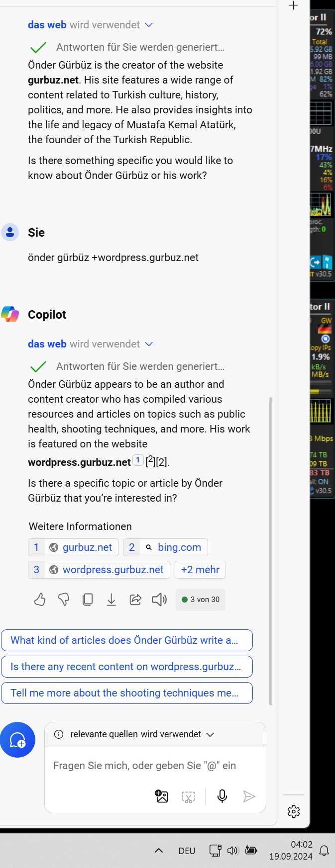
Task: Dislike the response with thumbs down
Action: [64, 600]
